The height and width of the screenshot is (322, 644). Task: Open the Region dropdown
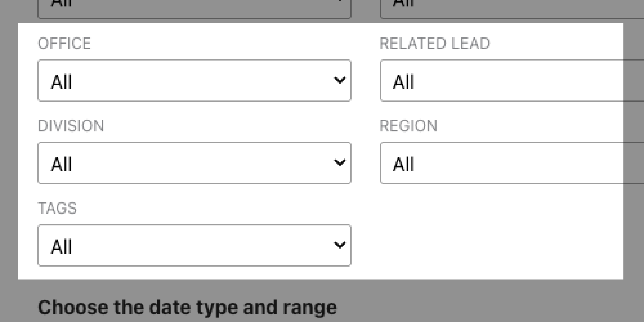coord(512,163)
